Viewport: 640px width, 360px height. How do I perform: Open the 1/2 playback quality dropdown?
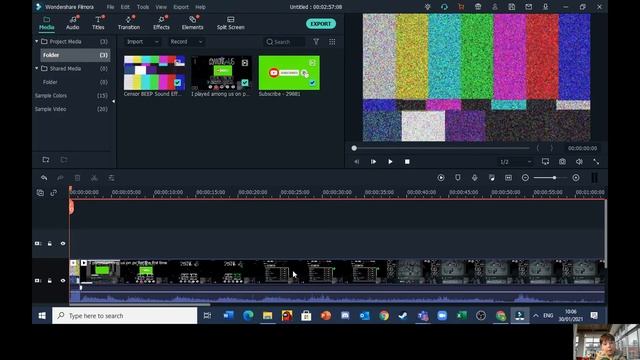coord(516,162)
